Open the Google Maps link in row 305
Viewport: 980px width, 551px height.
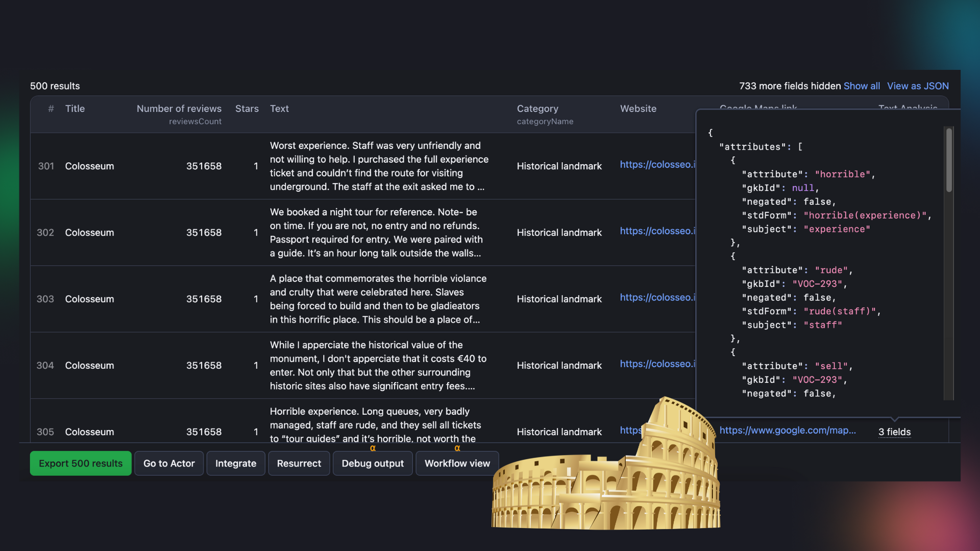click(x=787, y=430)
